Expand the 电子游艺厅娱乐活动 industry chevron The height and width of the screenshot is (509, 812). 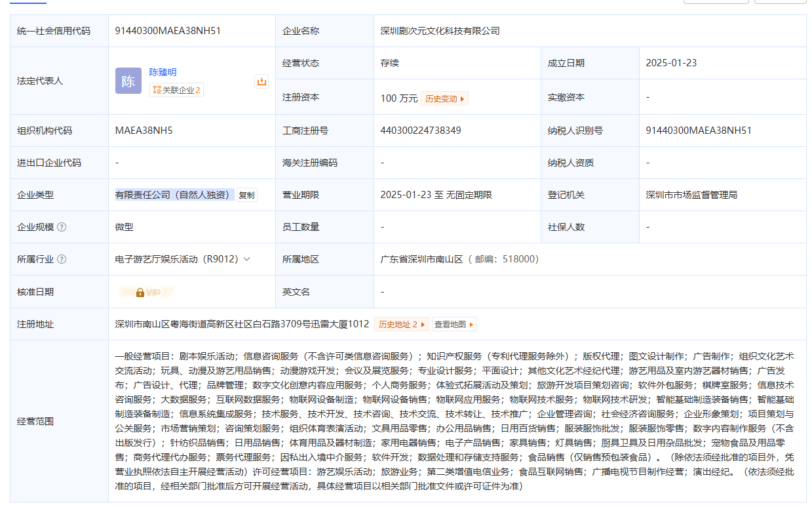(247, 259)
